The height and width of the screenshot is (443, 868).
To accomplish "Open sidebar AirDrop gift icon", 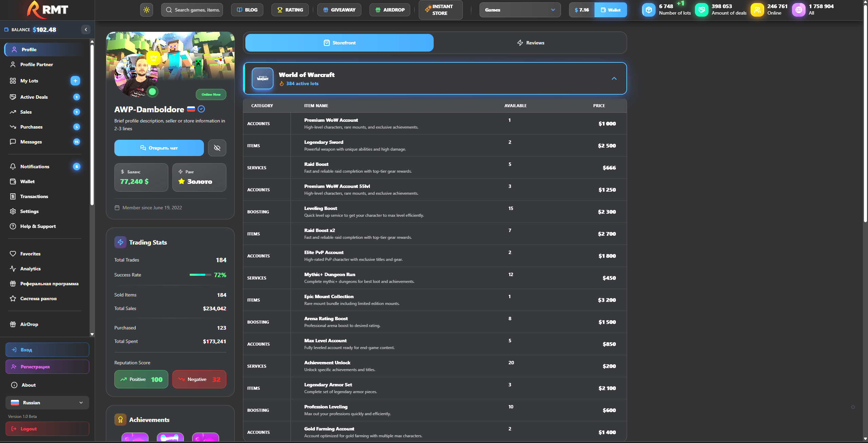I will 13,324.
